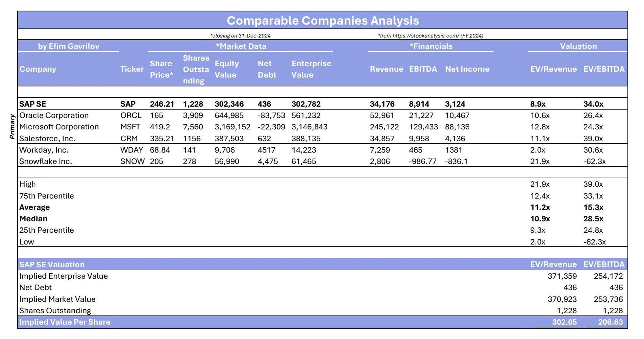Select implied value per share 206.63

click(611, 322)
